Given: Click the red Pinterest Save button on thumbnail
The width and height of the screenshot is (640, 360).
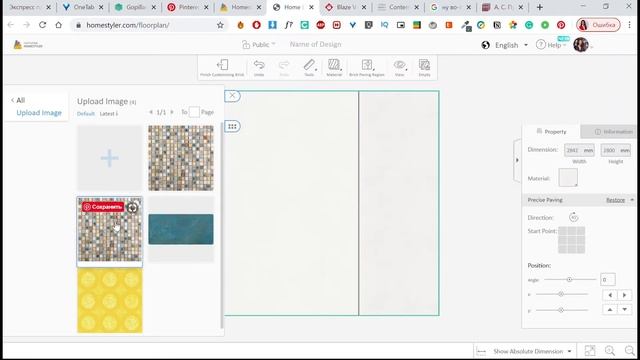Looking at the screenshot, I should [x=103, y=207].
